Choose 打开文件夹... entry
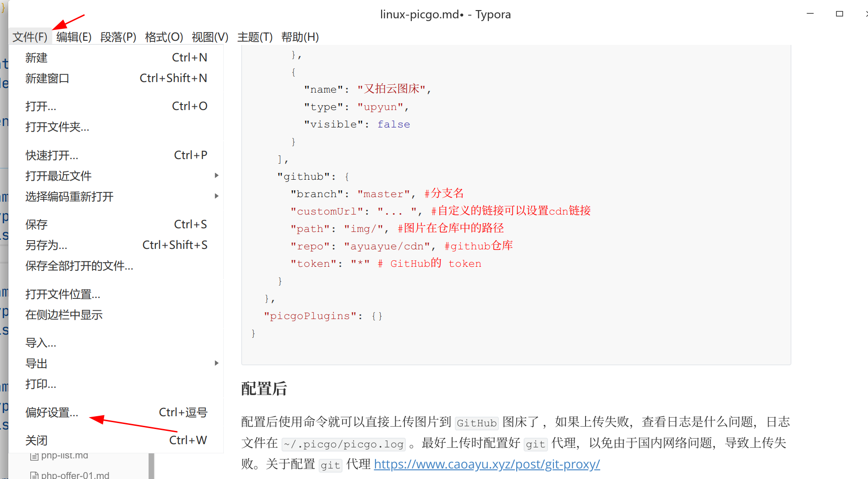 (x=116, y=127)
